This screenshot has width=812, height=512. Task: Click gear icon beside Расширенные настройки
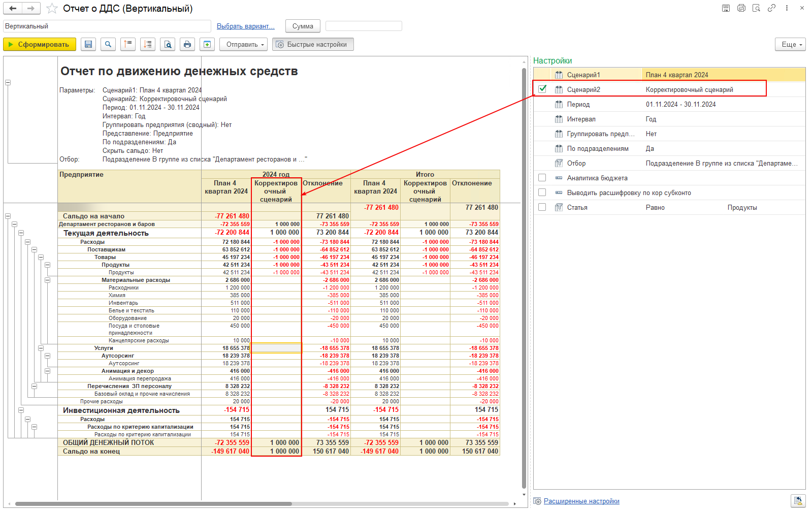click(537, 501)
